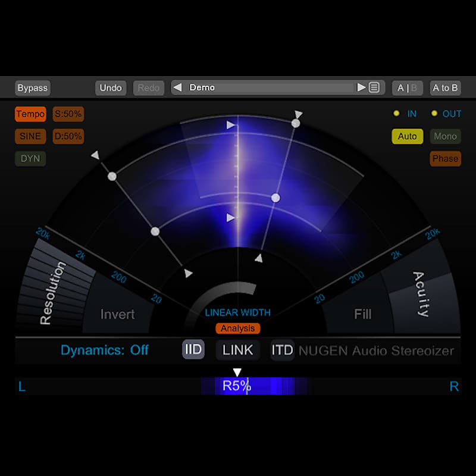Open the preset list menu
The image size is (476, 476).
(x=374, y=87)
